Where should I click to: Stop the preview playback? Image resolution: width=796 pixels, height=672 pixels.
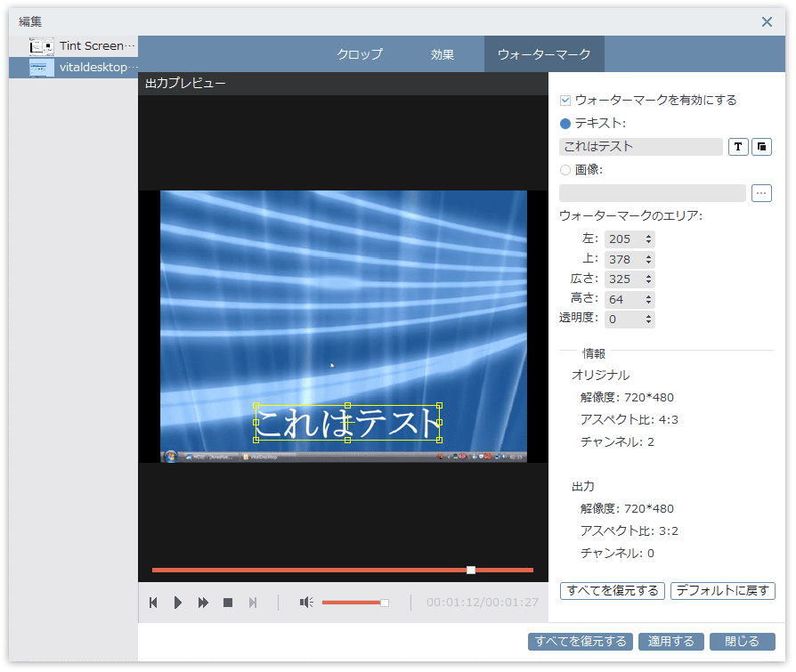click(x=228, y=603)
